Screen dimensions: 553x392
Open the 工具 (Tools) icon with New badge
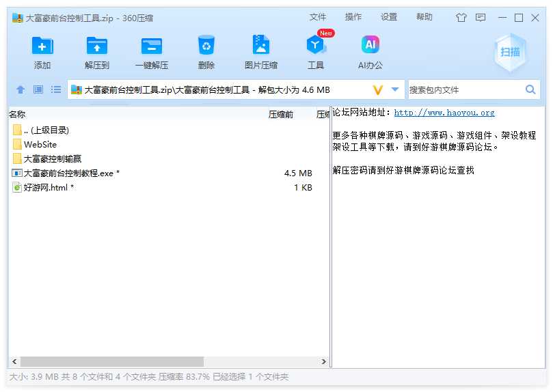(x=316, y=44)
